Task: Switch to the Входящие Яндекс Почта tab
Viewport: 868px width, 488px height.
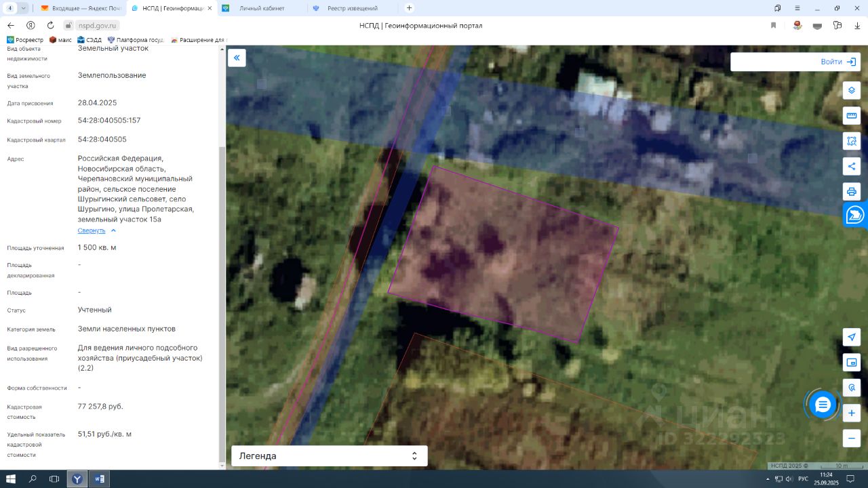Action: [81, 8]
